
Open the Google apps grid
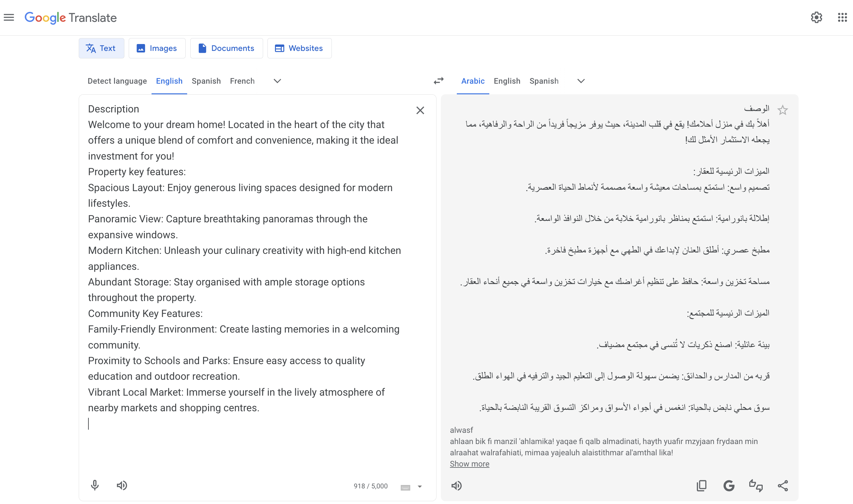pyautogui.click(x=842, y=17)
